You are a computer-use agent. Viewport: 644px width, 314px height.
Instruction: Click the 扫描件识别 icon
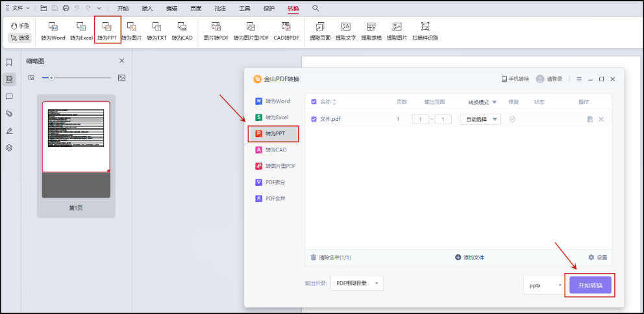(x=425, y=27)
